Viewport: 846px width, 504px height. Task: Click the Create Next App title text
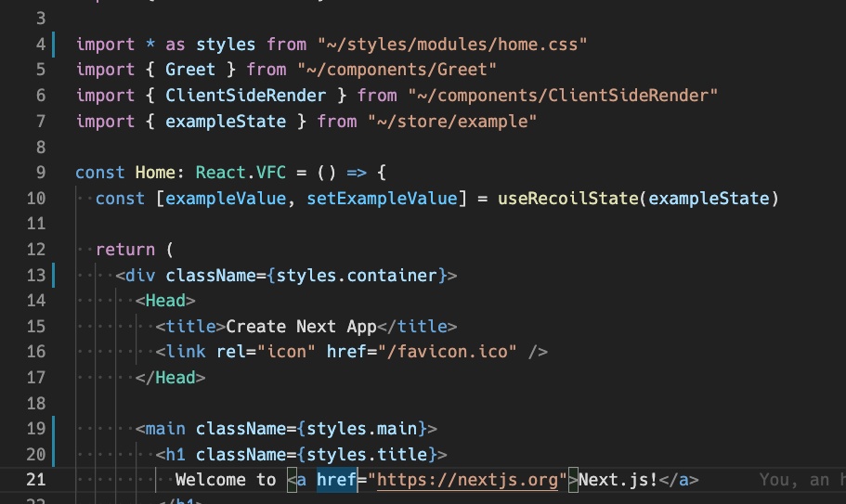click(x=301, y=326)
